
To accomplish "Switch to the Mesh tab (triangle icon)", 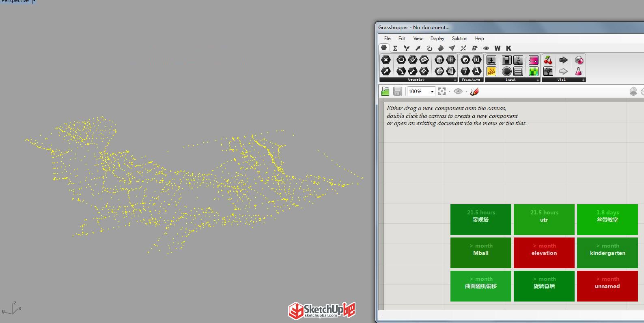I will click(452, 48).
